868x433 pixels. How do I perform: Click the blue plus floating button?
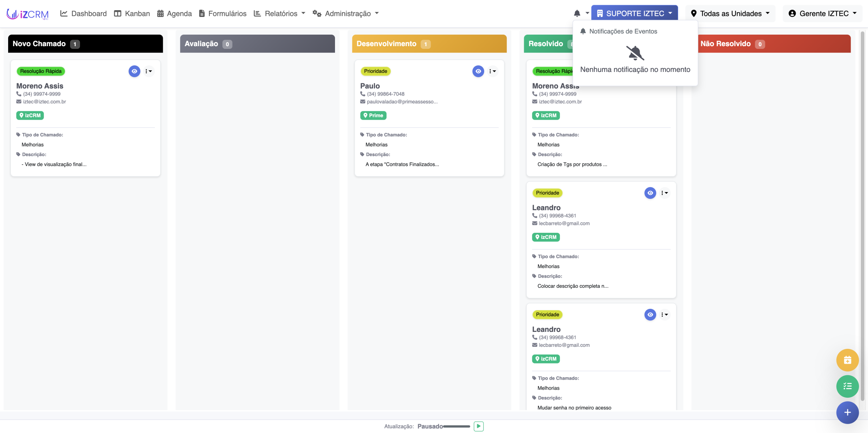847,412
